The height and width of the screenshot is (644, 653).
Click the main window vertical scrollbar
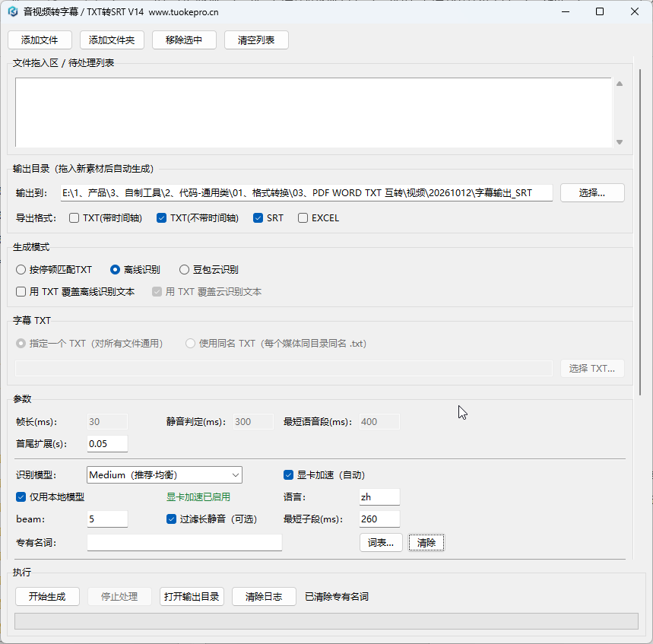(640, 232)
